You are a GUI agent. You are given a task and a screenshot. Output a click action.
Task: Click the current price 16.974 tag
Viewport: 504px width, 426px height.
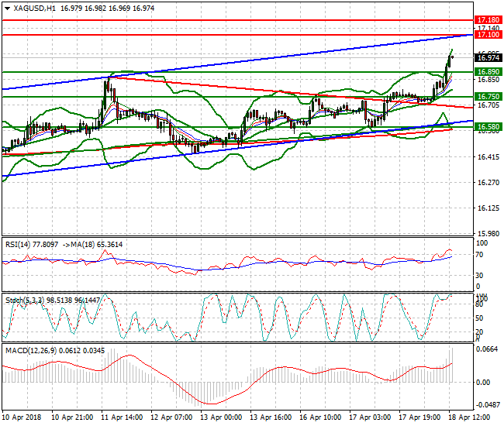(x=488, y=58)
